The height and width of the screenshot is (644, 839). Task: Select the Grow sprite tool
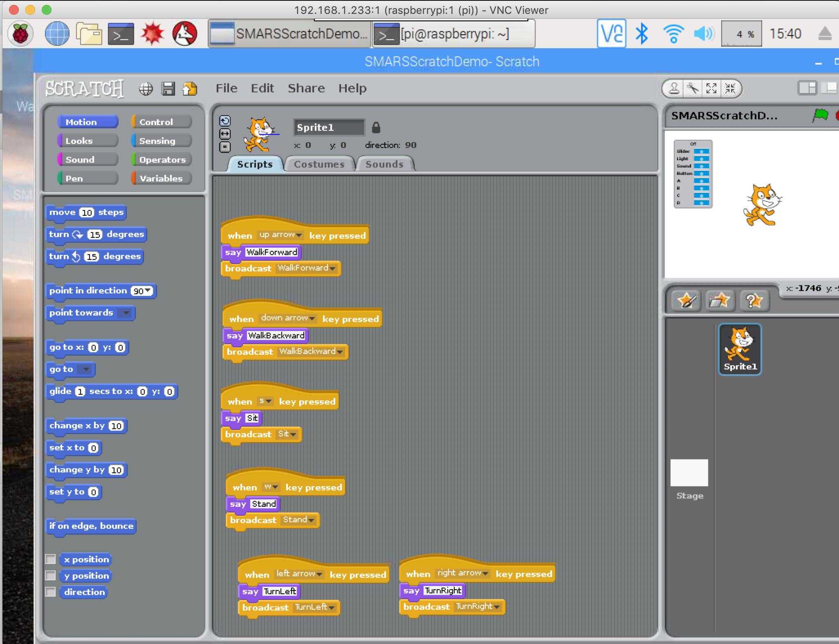point(711,88)
